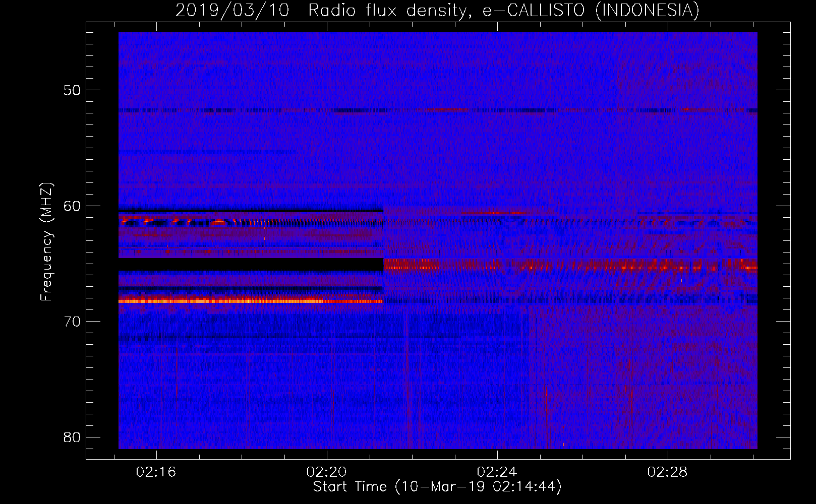816x504 pixels.
Task: Click the black data gap band near 65 MHz
Action: tap(251, 265)
